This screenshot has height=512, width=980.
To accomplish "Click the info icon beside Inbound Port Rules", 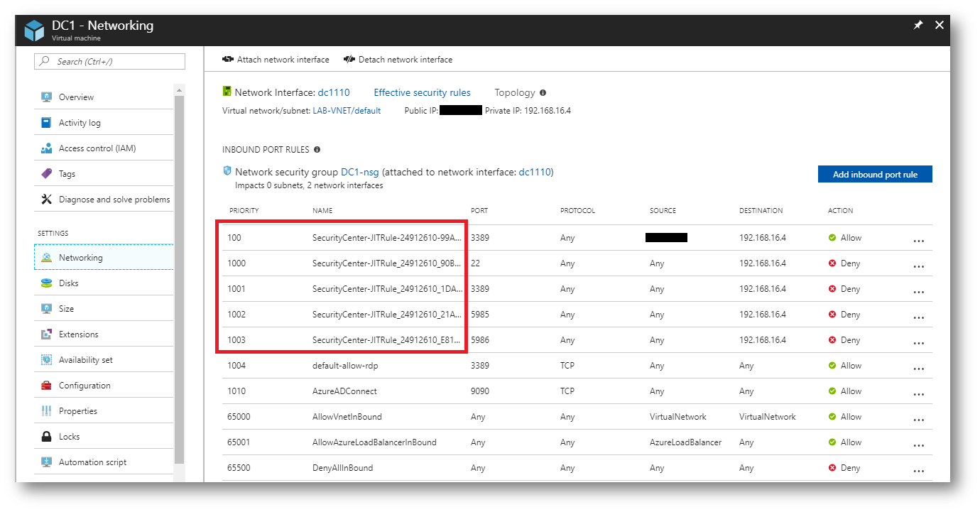I will click(x=317, y=150).
